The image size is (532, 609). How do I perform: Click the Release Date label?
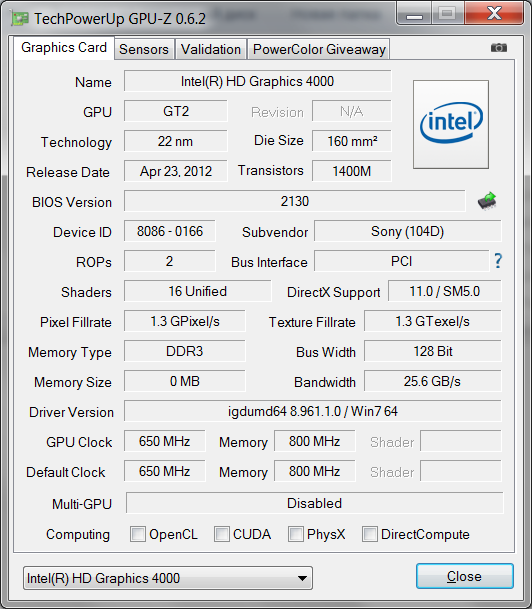pos(68,172)
